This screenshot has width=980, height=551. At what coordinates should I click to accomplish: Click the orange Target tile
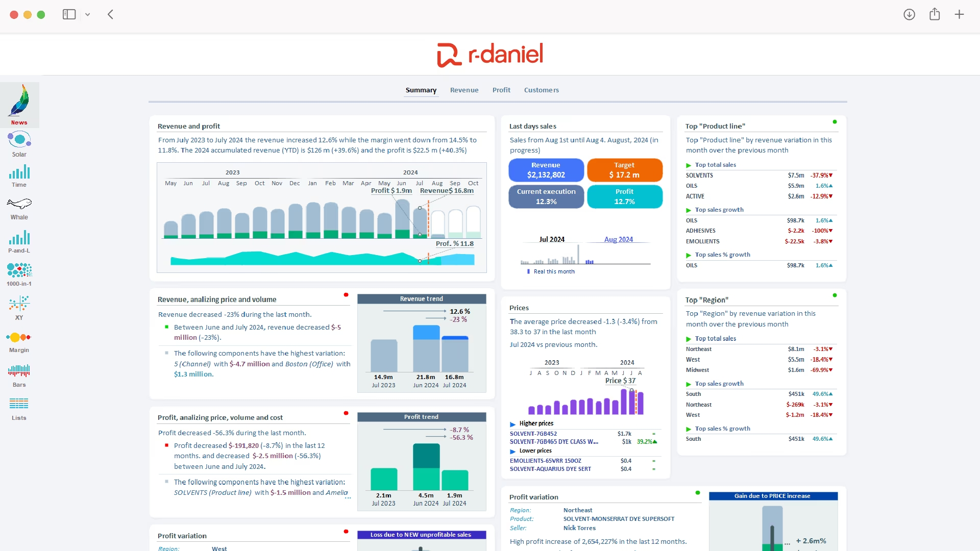624,170
